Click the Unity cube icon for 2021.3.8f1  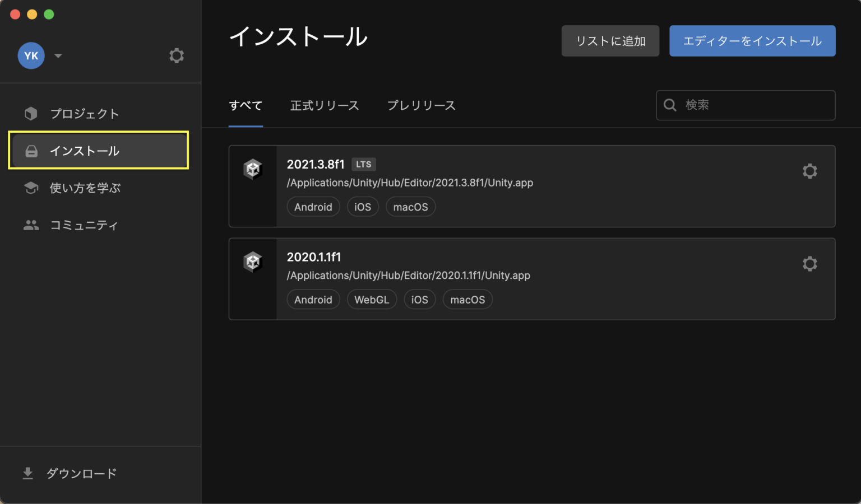click(x=252, y=169)
